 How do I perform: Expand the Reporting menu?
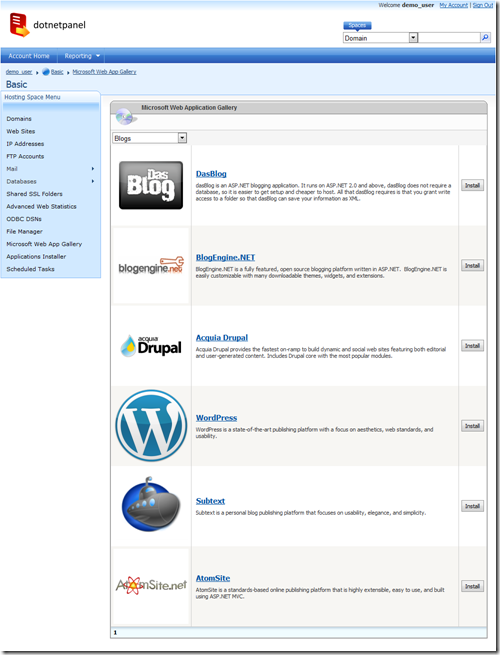82,56
